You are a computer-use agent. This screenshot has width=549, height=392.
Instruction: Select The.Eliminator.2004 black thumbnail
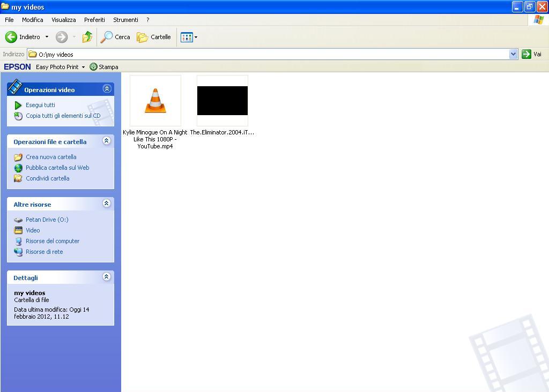(222, 101)
